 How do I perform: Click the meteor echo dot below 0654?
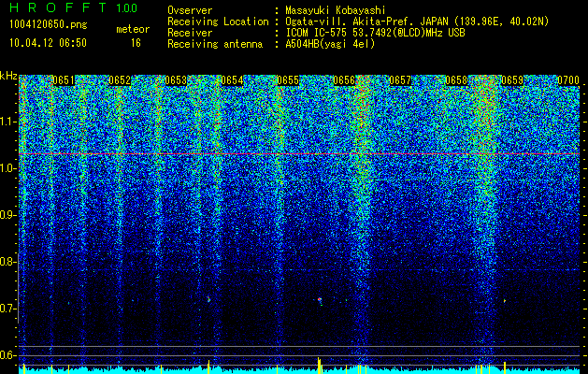click(208, 299)
